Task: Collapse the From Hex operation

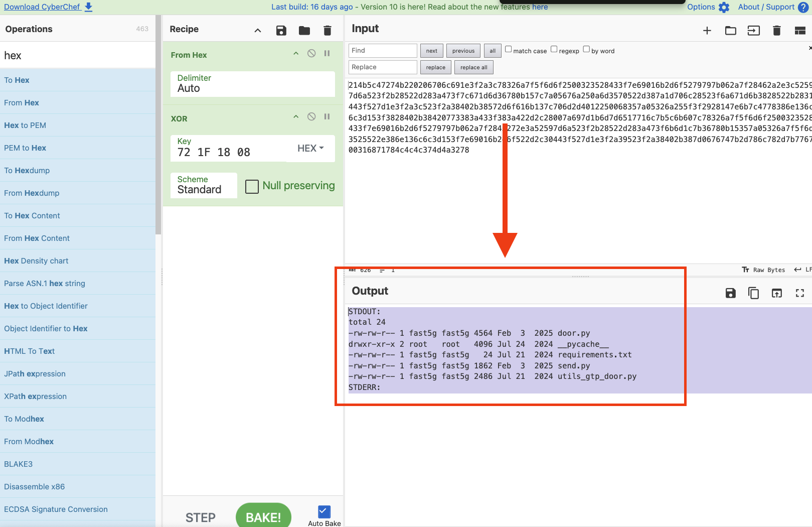Action: click(x=296, y=54)
